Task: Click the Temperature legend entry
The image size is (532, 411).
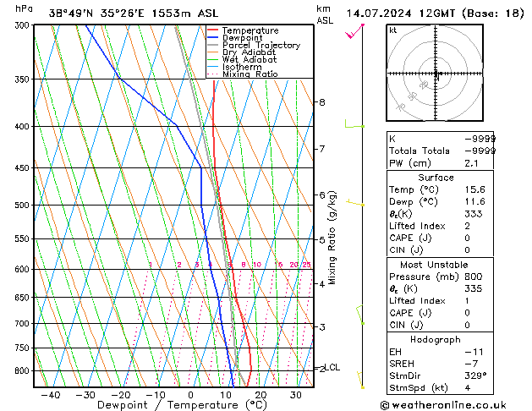Action: click(x=250, y=30)
